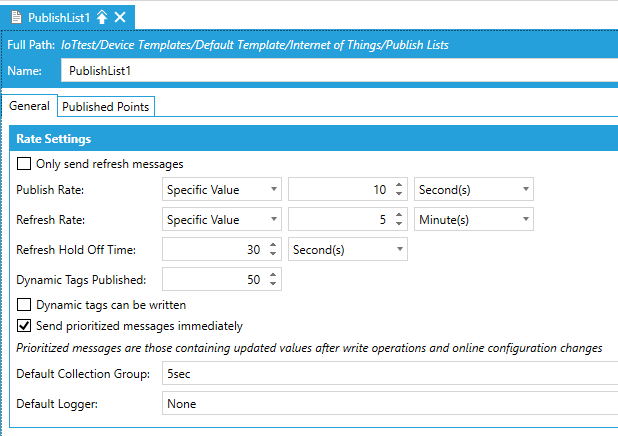Screen dimensions: 618x436
Task: Toggle Dynamic tags can be written
Action: click(x=24, y=305)
